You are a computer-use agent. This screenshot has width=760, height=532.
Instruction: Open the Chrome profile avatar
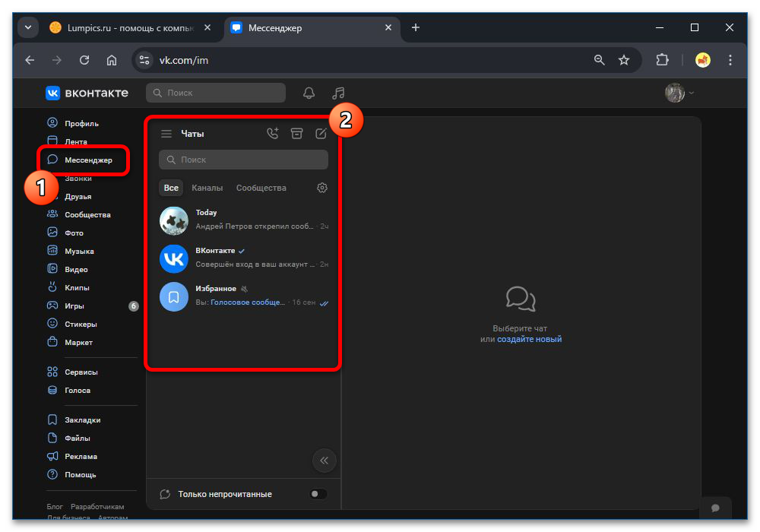tap(703, 60)
